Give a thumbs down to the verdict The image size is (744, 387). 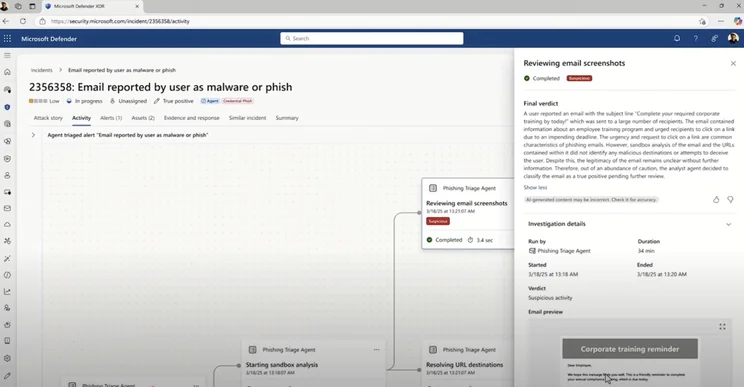(730, 200)
